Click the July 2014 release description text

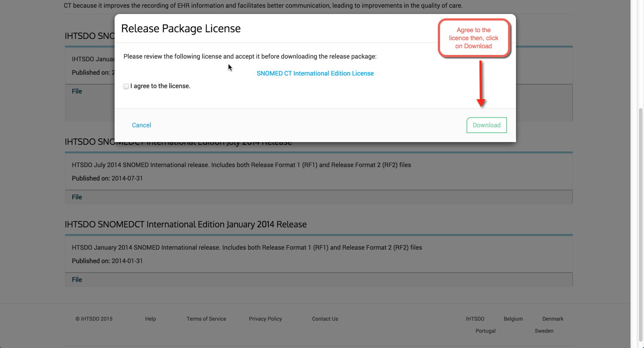[241, 165]
